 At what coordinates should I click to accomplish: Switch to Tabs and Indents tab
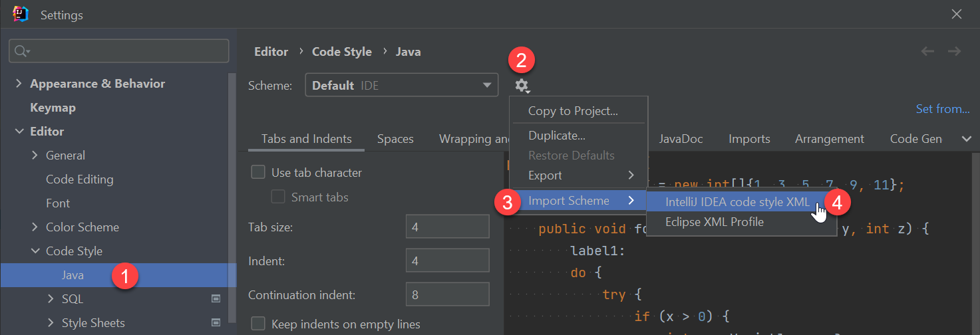(x=307, y=139)
